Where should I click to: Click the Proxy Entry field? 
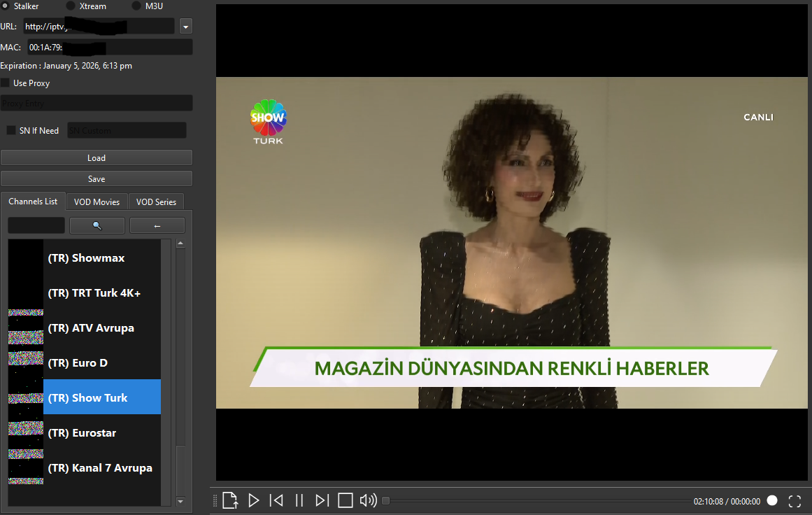(97, 103)
